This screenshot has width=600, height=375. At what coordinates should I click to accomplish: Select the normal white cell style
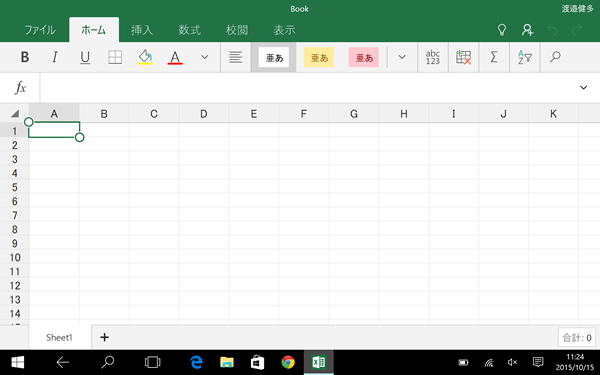274,57
